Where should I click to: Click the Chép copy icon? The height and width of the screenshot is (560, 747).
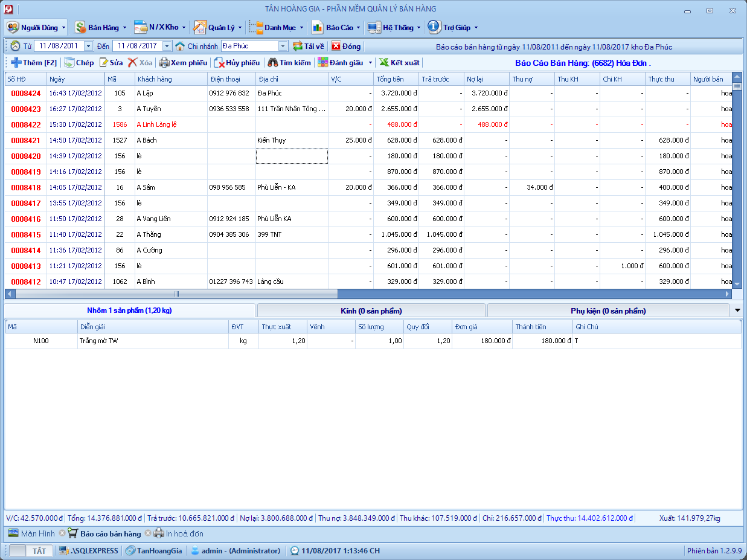[69, 63]
